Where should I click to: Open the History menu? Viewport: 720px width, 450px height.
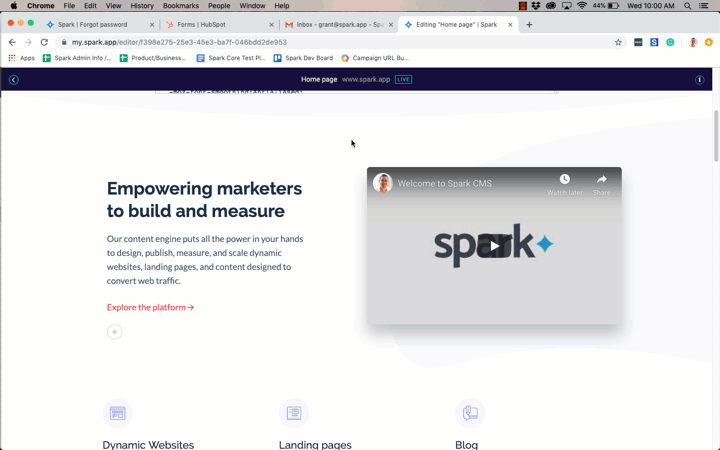pyautogui.click(x=142, y=6)
